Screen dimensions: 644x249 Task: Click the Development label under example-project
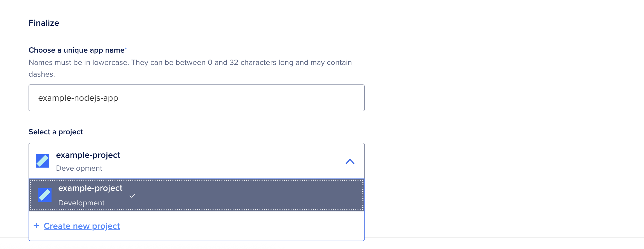point(79,168)
